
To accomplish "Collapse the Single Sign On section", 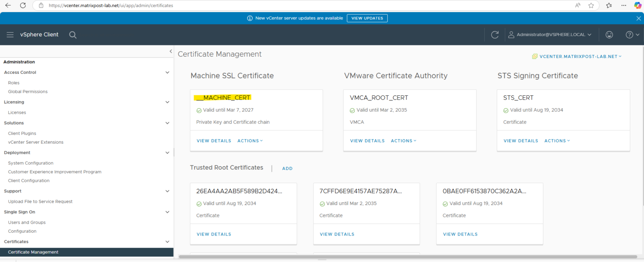I will coord(167,212).
